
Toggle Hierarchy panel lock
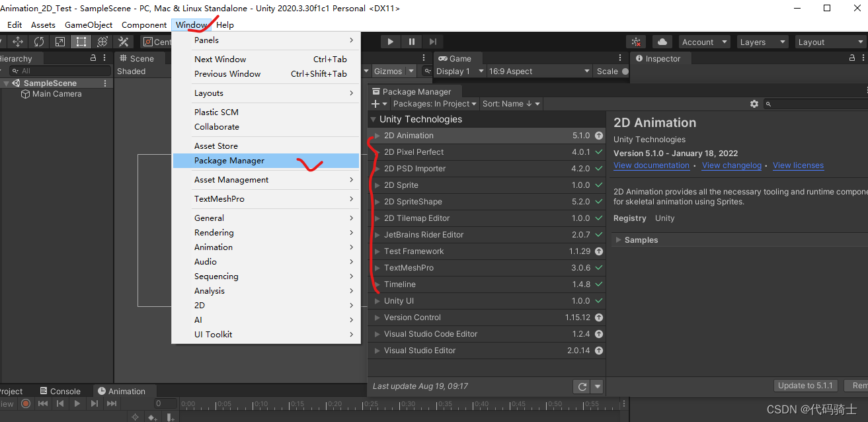(93, 58)
